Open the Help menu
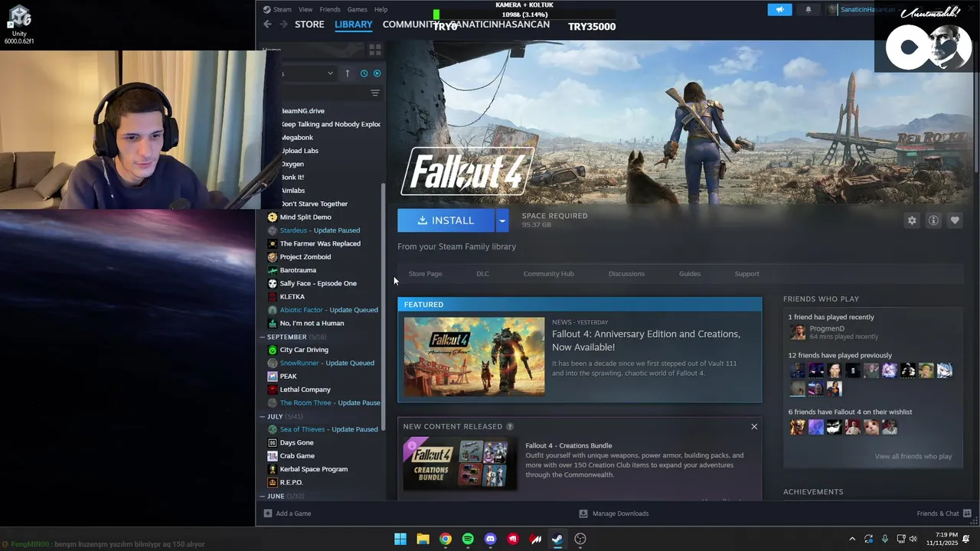The image size is (980, 551). [381, 9]
